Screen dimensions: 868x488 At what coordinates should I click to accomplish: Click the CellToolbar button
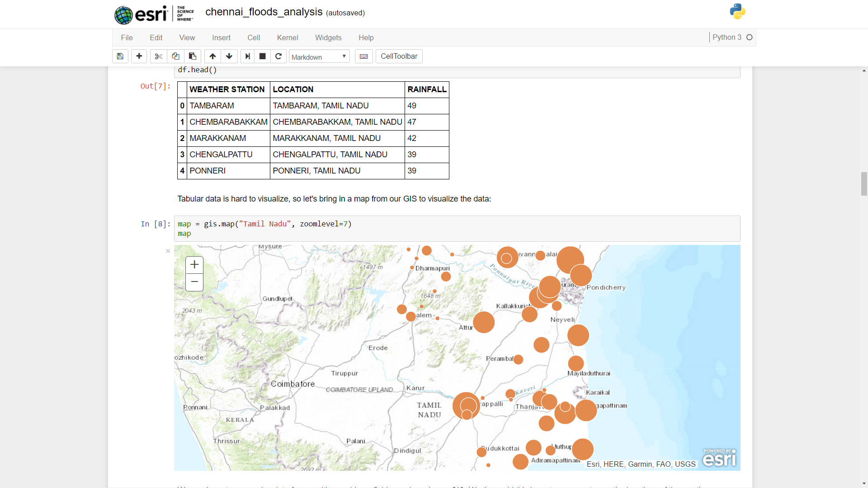click(x=399, y=56)
